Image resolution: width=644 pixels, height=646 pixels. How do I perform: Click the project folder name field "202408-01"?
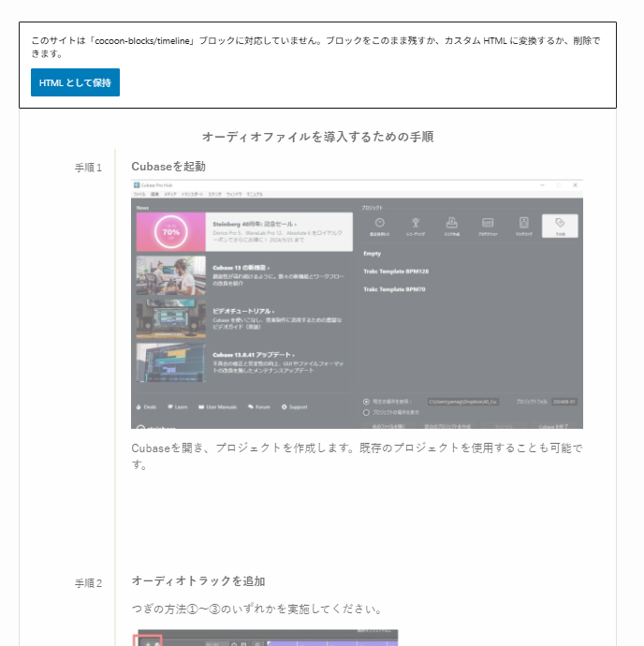(564, 402)
